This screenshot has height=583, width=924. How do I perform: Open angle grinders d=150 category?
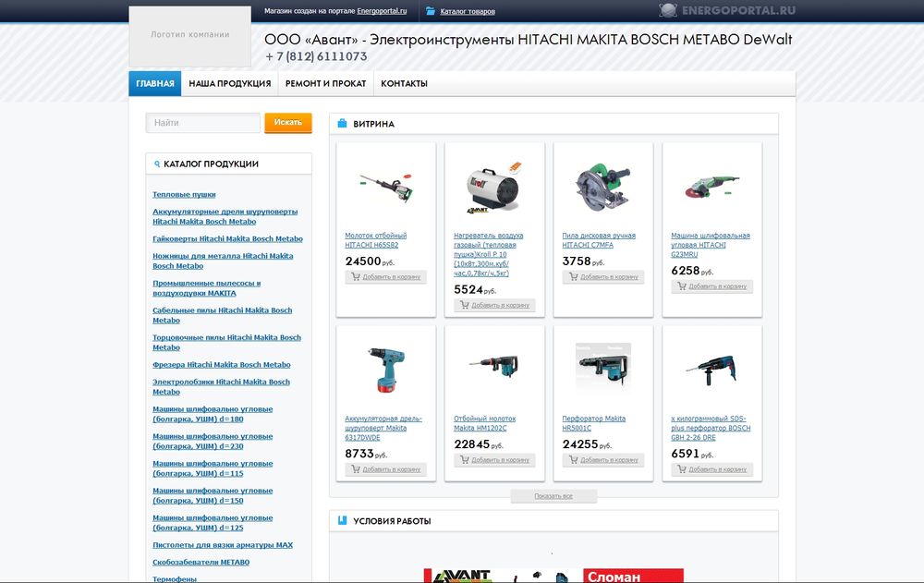(x=213, y=495)
